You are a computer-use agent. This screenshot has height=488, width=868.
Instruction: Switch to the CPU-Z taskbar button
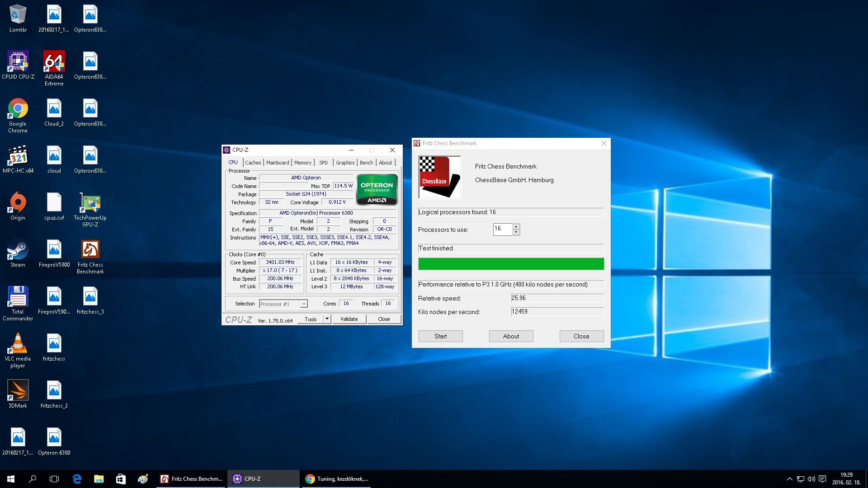(263, 479)
